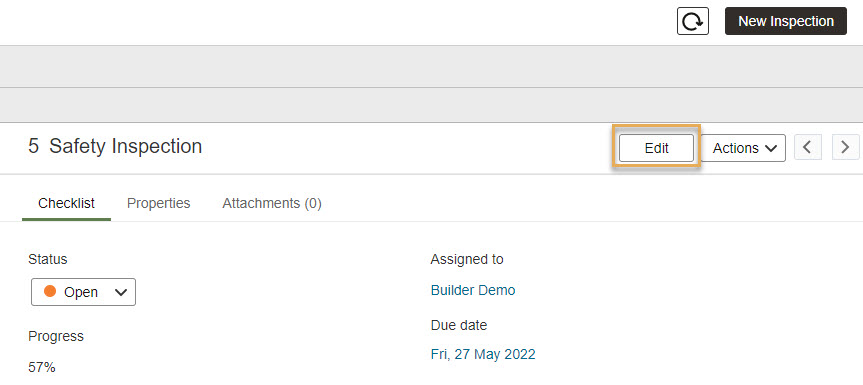Open the Builder Demo assignee link
Screen dimensions: 863x385
(473, 290)
